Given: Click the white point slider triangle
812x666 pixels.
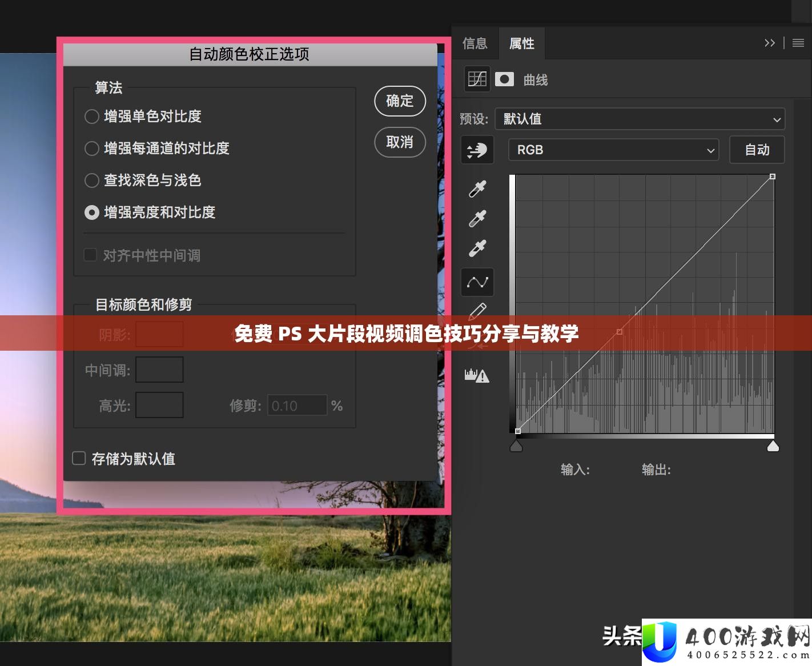Looking at the screenshot, I should 773,446.
